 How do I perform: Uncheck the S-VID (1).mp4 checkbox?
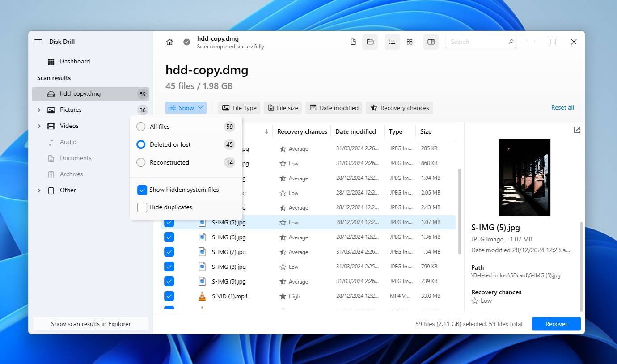pos(169,296)
